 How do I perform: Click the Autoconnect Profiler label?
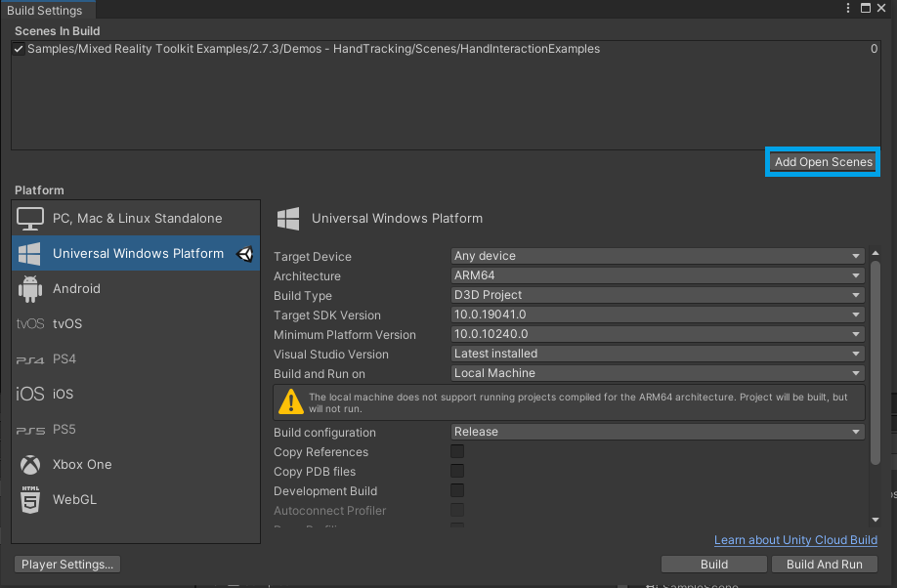[x=329, y=511]
